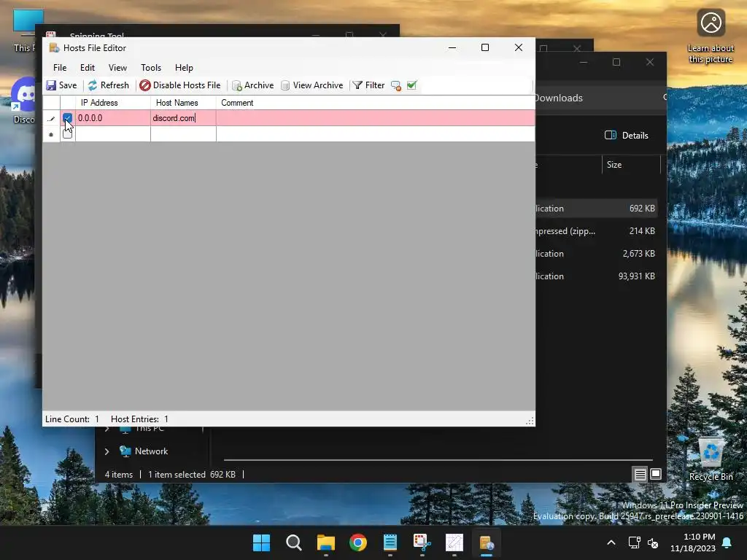This screenshot has width=747, height=560.
Task: Open Google Chrome from taskbar
Action: (357, 542)
